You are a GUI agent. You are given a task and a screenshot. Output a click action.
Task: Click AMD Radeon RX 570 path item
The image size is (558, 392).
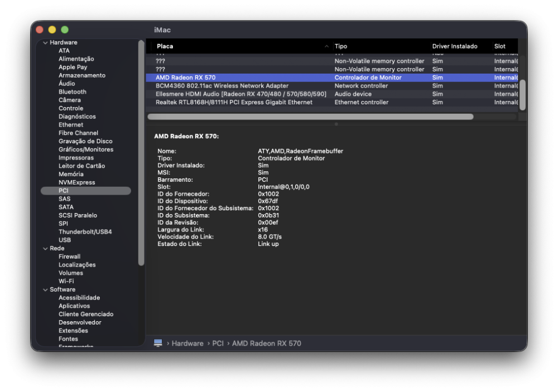(267, 343)
